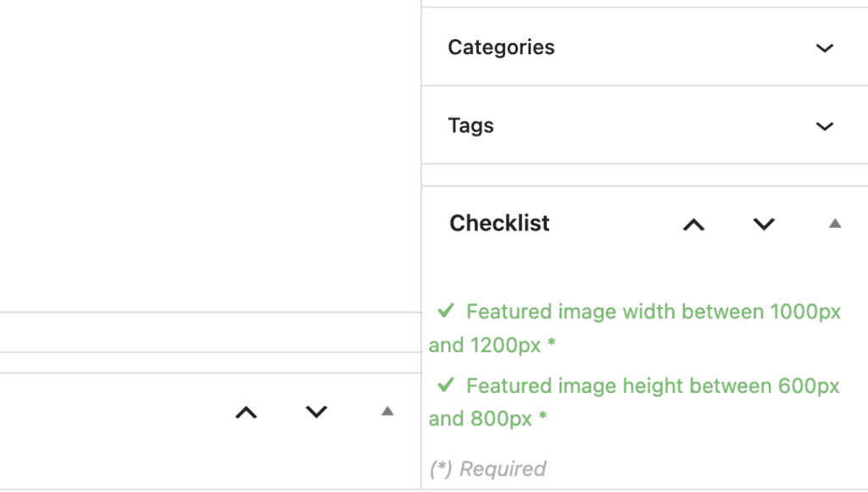Click the '(*) Required' note text
This screenshot has width=868, height=492.
(487, 468)
